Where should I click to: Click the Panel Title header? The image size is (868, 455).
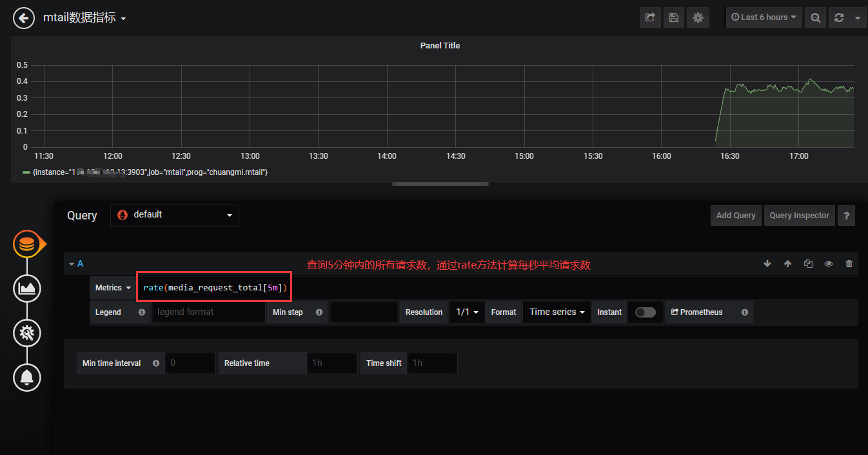coord(440,46)
